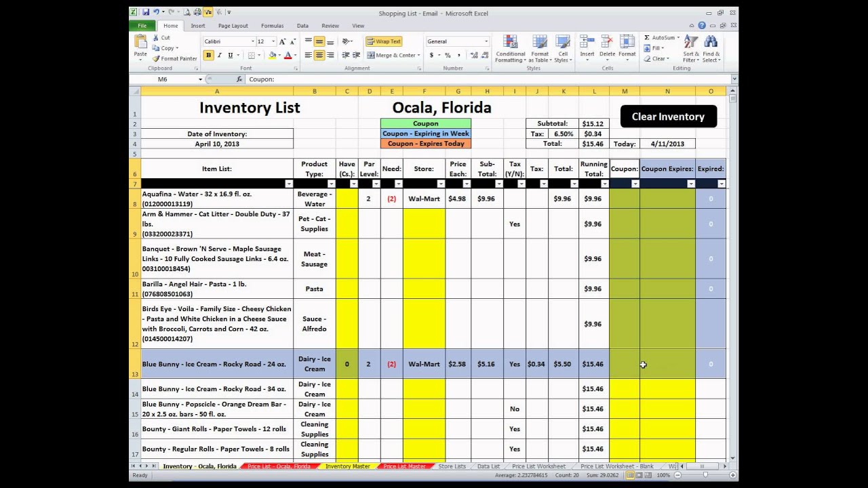
Task: Apply the red font color
Action: point(288,56)
